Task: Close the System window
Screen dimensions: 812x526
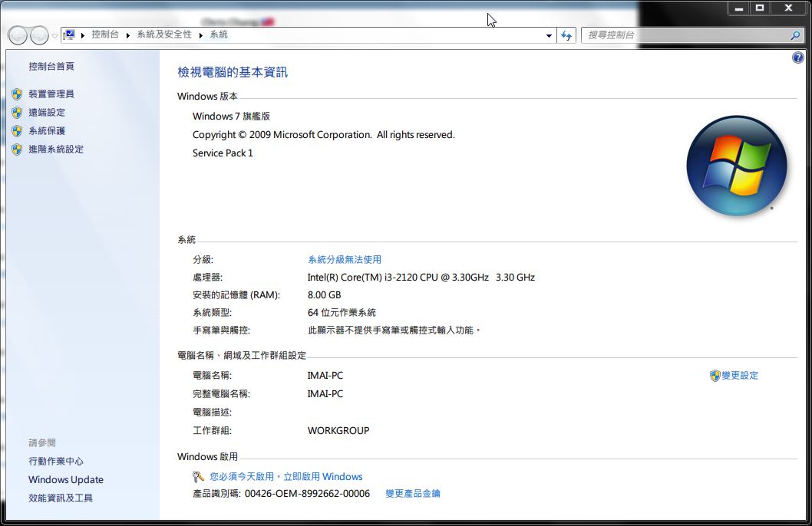Action: click(789, 8)
